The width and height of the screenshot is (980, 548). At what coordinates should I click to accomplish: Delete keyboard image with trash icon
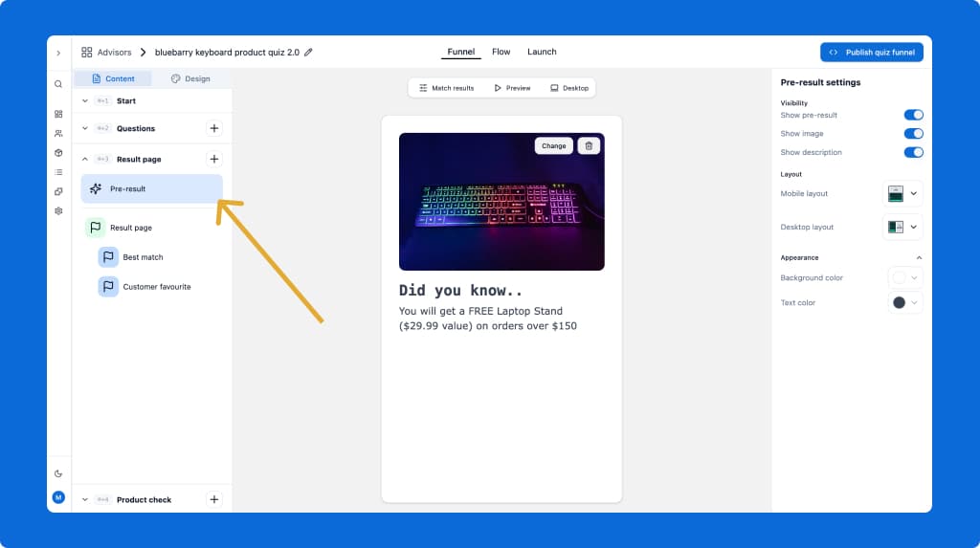[x=589, y=146]
